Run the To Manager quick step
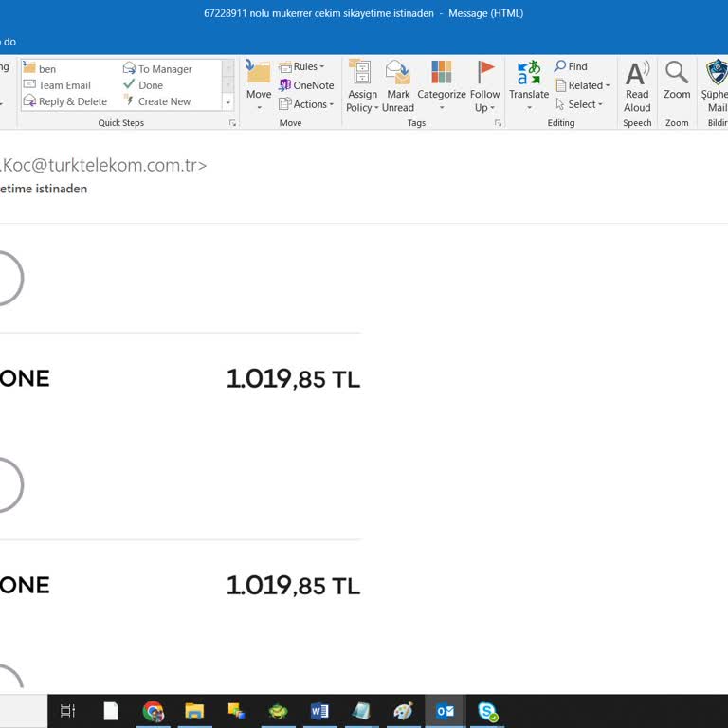Image resolution: width=728 pixels, height=728 pixels. [x=157, y=69]
